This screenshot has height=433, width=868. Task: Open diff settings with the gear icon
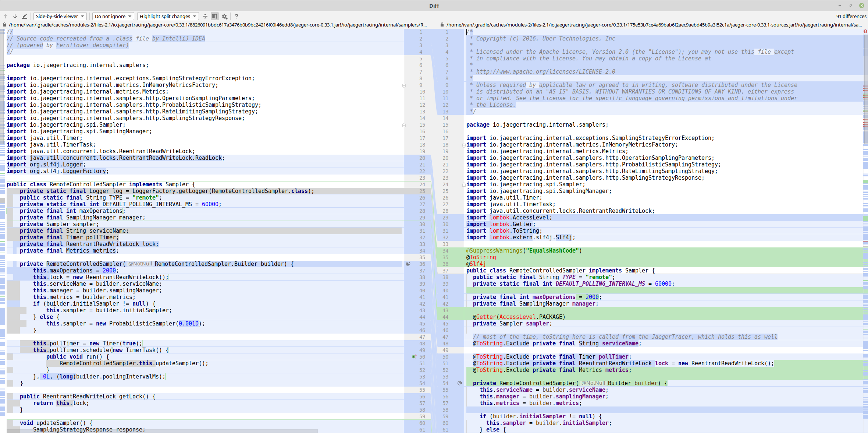click(224, 16)
